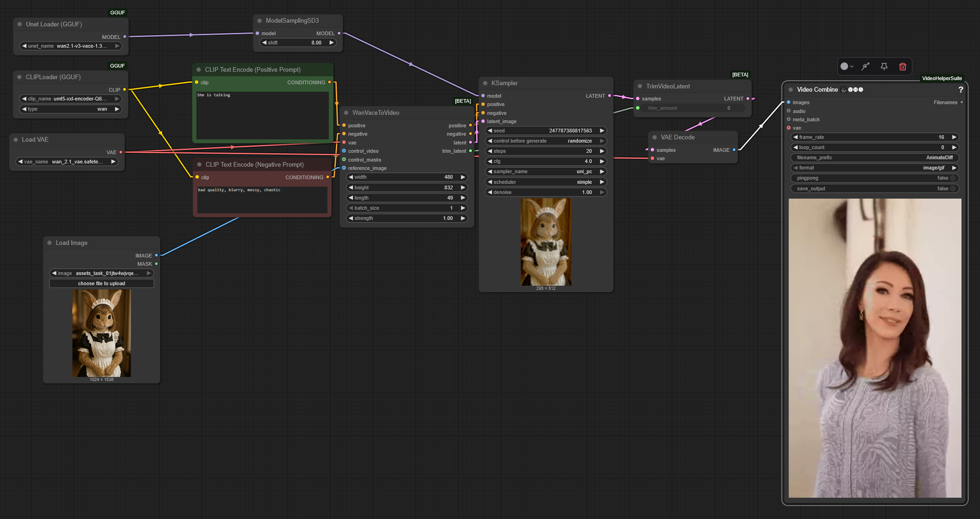Click the Video Combine Filenames output socket
Image resolution: width=980 pixels, height=519 pixels.
pos(962,102)
